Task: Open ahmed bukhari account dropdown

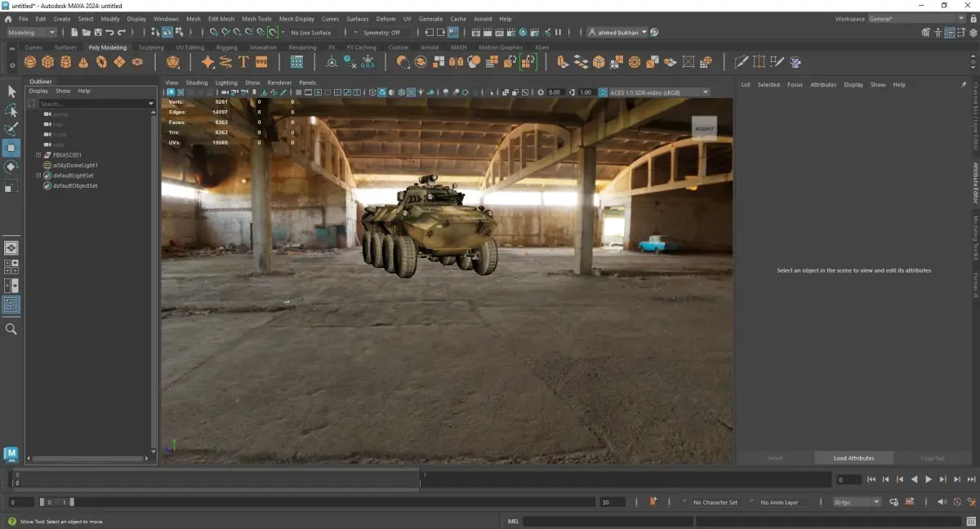Action: click(617, 33)
